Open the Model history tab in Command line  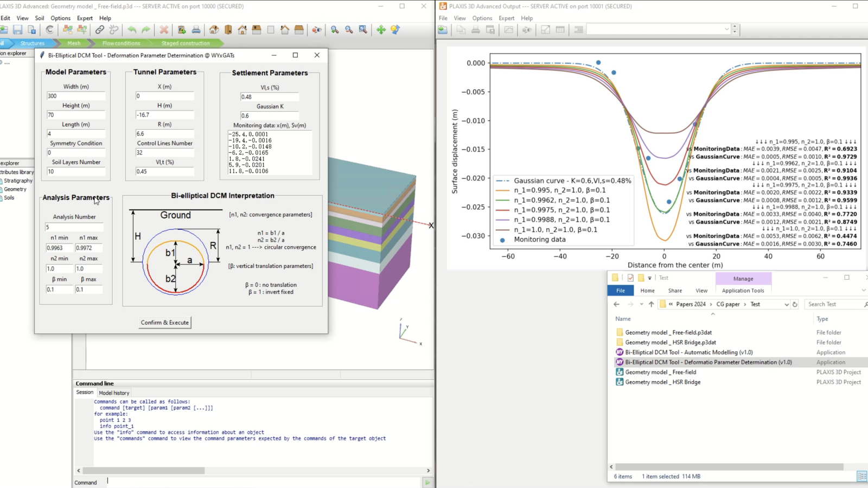tap(114, 393)
